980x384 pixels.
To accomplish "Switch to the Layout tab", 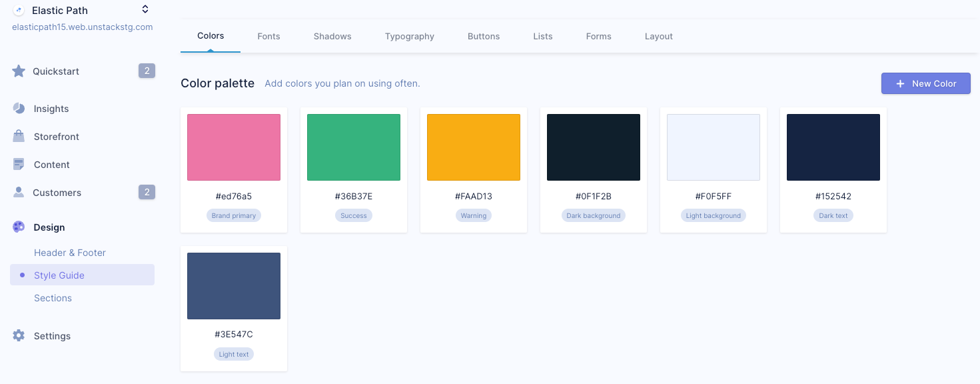I will coord(658,36).
